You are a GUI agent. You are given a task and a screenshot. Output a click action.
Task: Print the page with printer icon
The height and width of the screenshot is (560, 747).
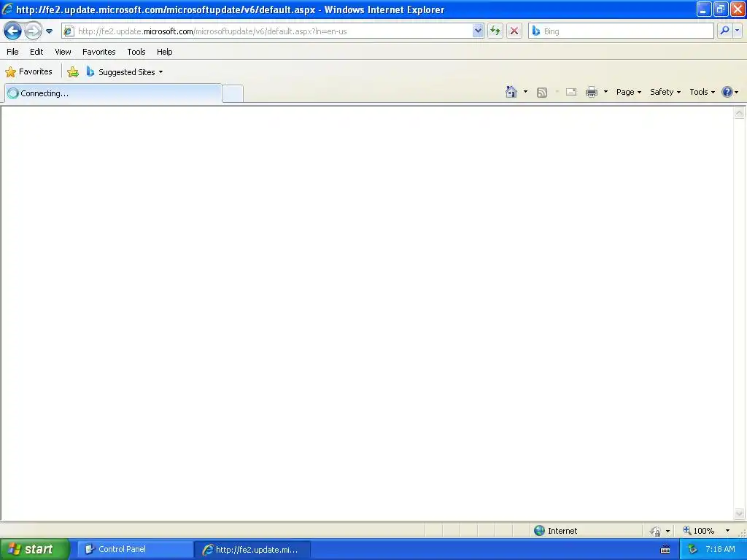point(591,92)
